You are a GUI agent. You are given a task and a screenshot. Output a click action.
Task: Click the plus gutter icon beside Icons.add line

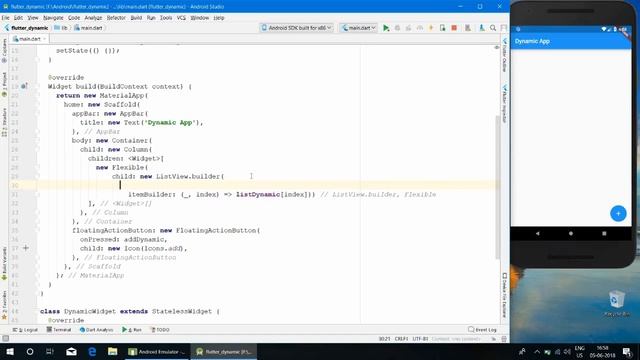[x=25, y=248]
